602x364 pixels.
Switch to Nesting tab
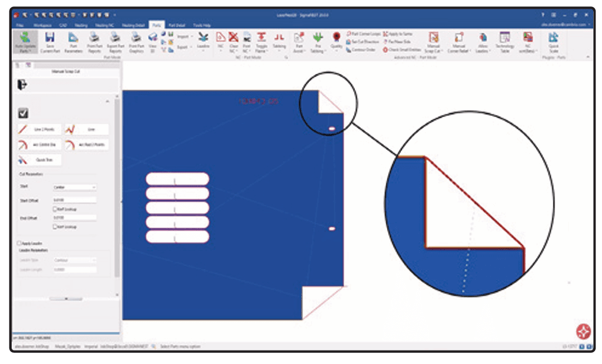(81, 25)
